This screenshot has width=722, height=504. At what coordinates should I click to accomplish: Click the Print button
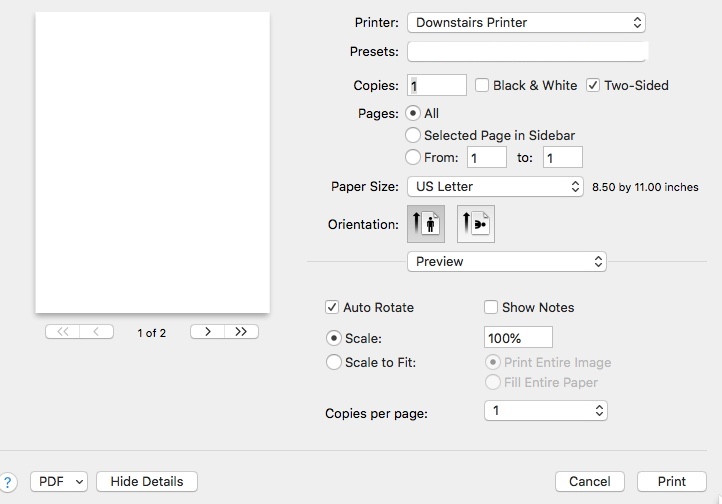coord(672,481)
